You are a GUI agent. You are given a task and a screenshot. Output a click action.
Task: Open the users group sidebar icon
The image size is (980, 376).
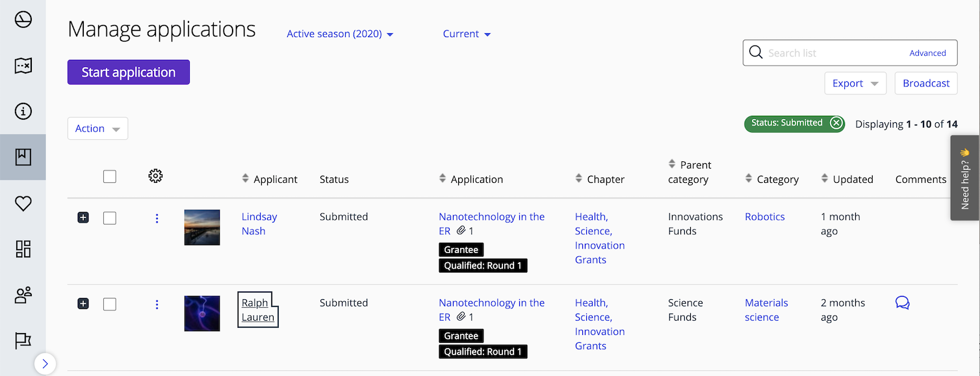click(x=23, y=295)
